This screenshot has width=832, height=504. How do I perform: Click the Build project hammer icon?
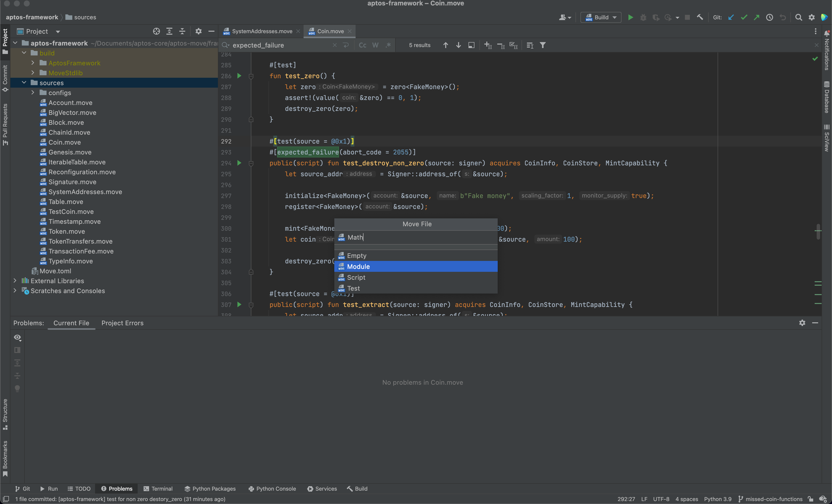point(700,17)
